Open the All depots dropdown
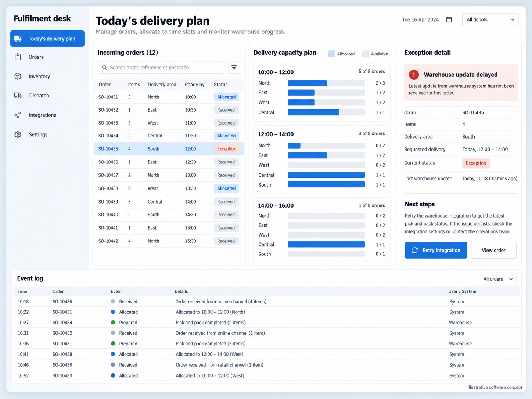Viewport: 532px width, 399px height. pyautogui.click(x=490, y=19)
